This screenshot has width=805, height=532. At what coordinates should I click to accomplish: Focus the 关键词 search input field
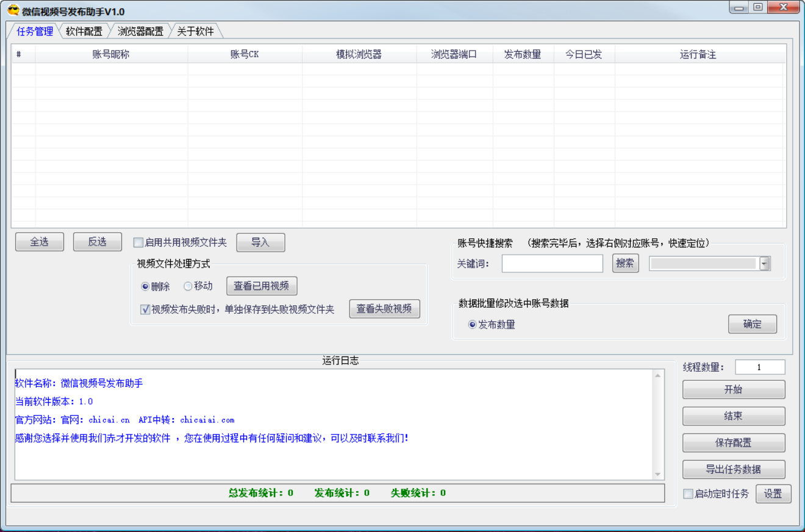553,263
